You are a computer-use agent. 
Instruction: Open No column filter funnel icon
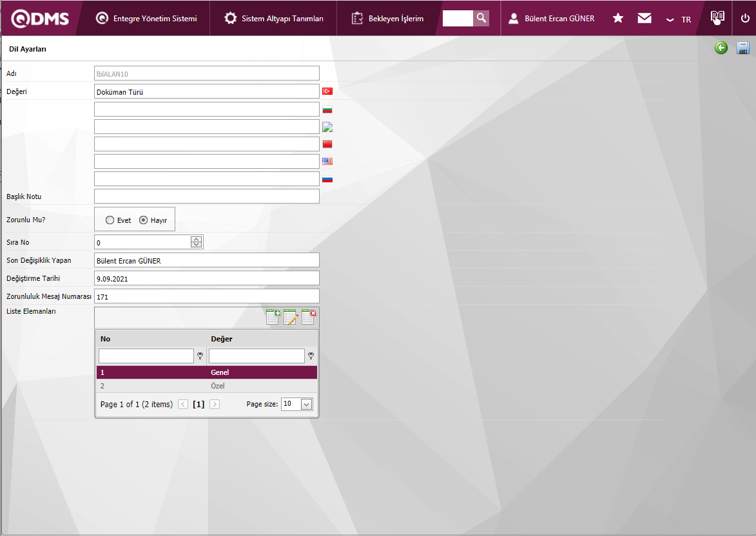pos(200,356)
